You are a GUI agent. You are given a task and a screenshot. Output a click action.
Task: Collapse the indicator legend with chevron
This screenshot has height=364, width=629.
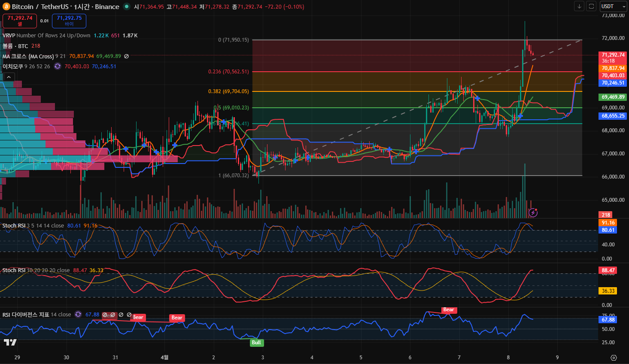point(9,77)
